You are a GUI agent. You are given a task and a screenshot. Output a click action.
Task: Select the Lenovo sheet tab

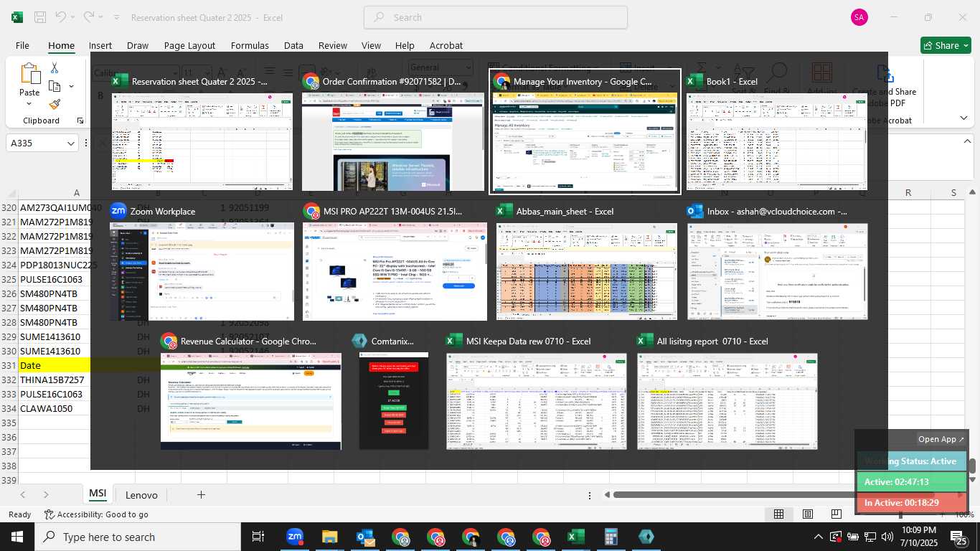(141, 495)
